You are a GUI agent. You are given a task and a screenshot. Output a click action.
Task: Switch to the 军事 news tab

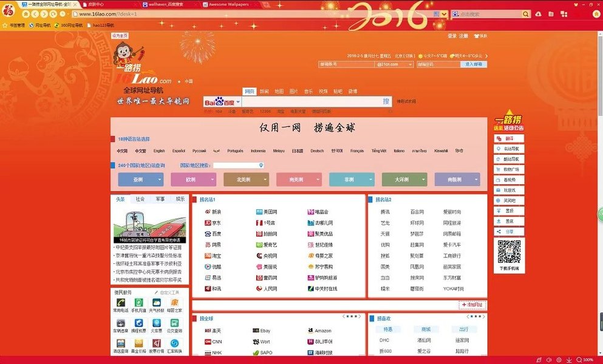(x=160, y=199)
